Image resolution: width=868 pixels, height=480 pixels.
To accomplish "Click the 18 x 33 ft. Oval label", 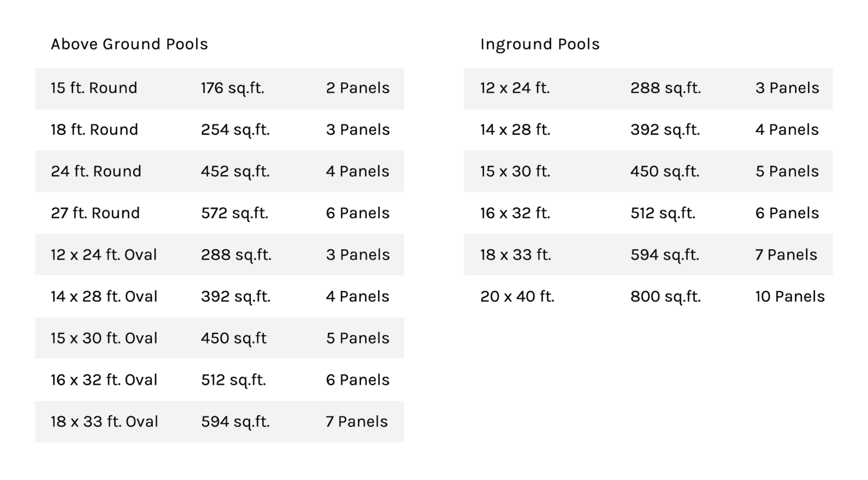I will [x=104, y=422].
